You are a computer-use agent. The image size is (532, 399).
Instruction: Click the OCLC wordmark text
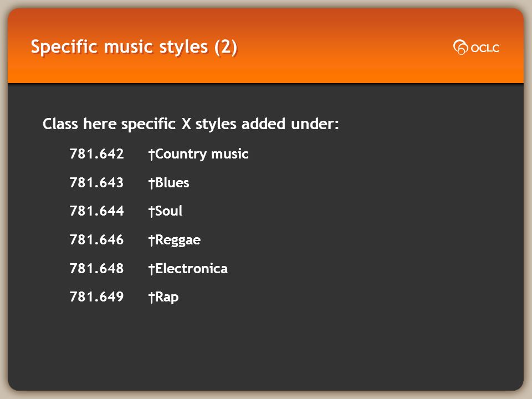pos(485,48)
